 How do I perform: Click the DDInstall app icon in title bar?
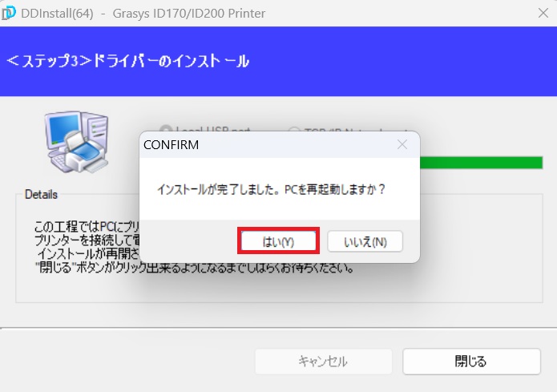click(x=10, y=13)
